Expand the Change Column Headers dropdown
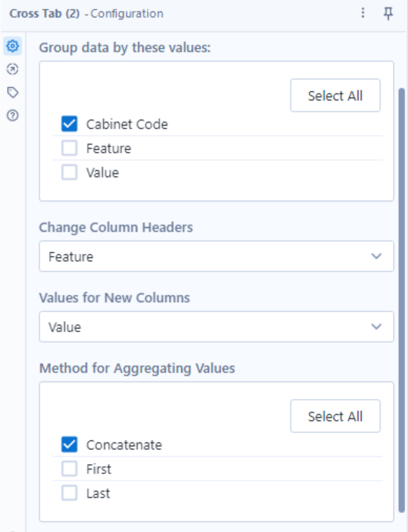 pyautogui.click(x=217, y=256)
